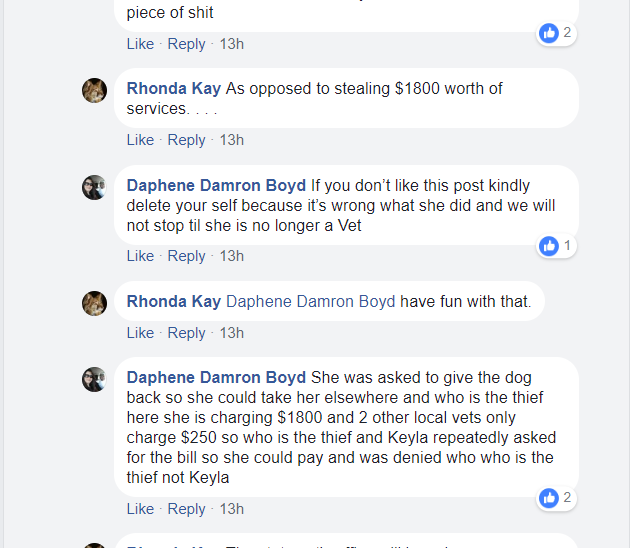Open Rhonda Kay's avatar on $1800 services comment
The height and width of the screenshot is (548, 630).
pos(94,90)
